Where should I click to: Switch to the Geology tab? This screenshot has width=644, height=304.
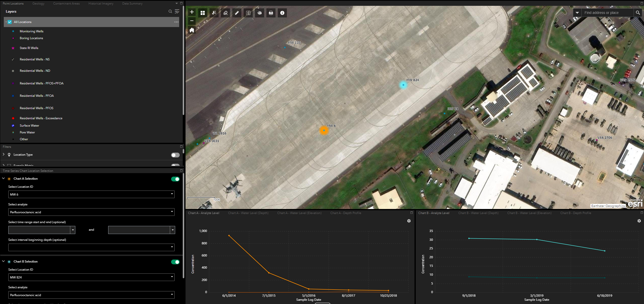pos(38,4)
